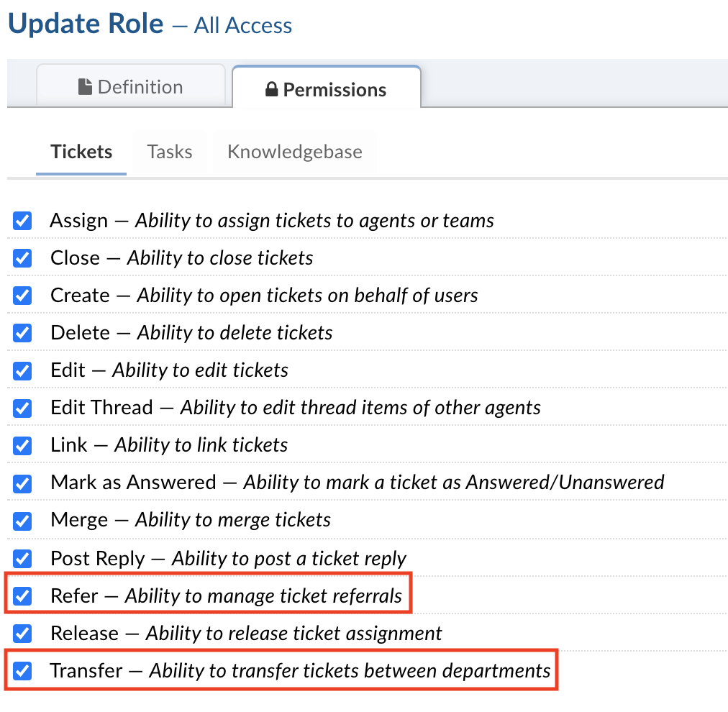This screenshot has height=712, width=728.
Task: Toggle the Edit permission checkbox
Action: [x=23, y=370]
